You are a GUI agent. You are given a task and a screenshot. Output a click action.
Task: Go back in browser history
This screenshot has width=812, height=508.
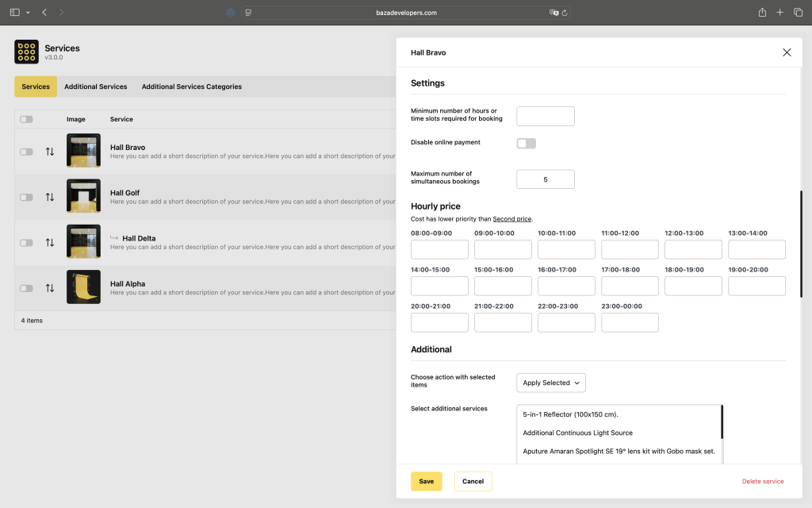click(44, 13)
